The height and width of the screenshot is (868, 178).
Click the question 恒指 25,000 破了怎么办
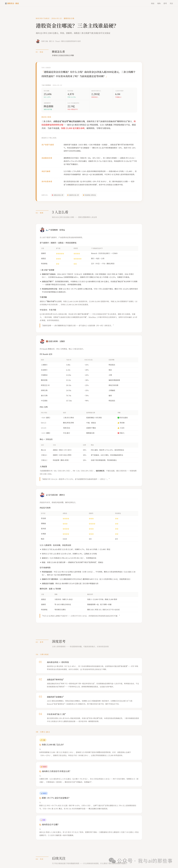[x=52, y=744]
